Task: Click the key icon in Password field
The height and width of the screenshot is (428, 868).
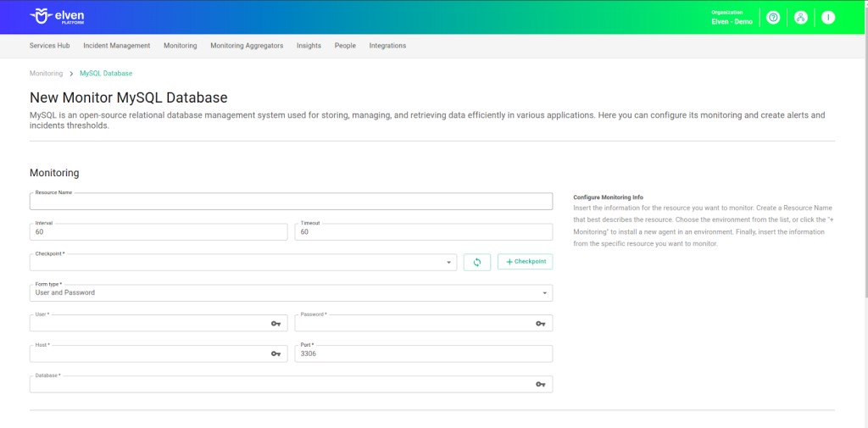Action: coord(540,324)
